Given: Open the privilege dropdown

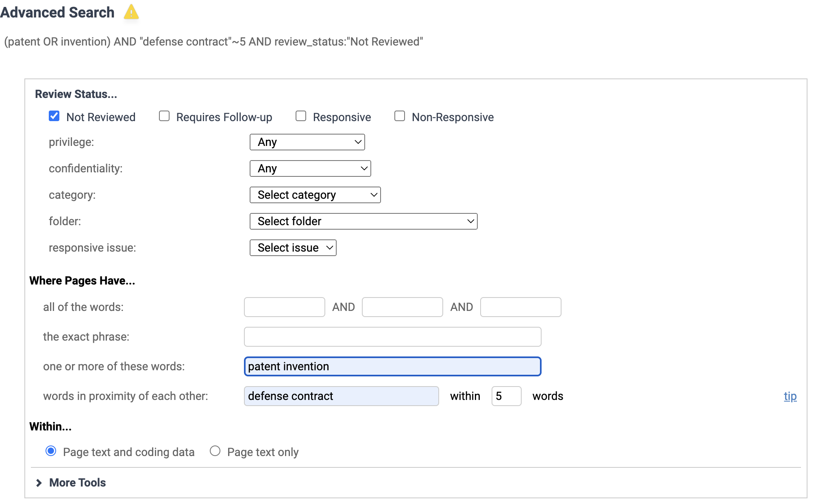Looking at the screenshot, I should tap(307, 142).
